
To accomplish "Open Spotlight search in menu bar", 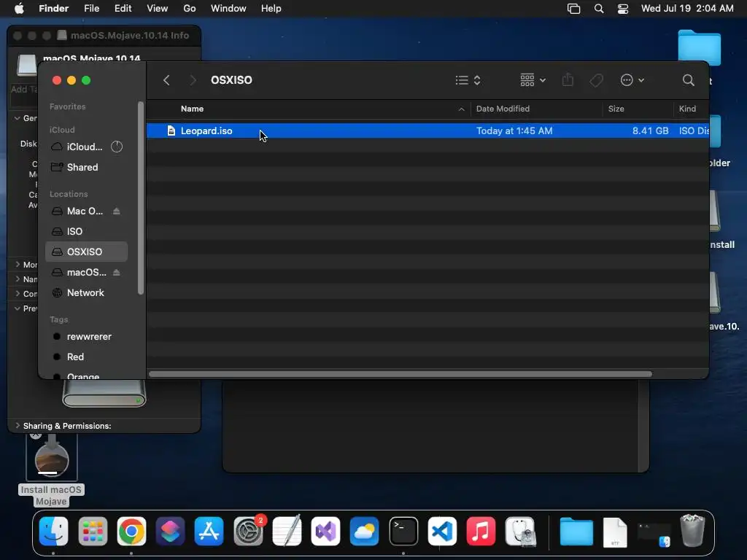I will pos(599,9).
